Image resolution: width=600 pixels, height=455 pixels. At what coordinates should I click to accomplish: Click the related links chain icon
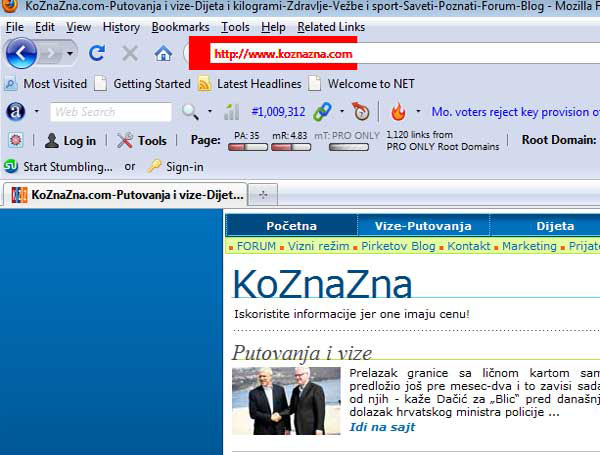point(322,112)
